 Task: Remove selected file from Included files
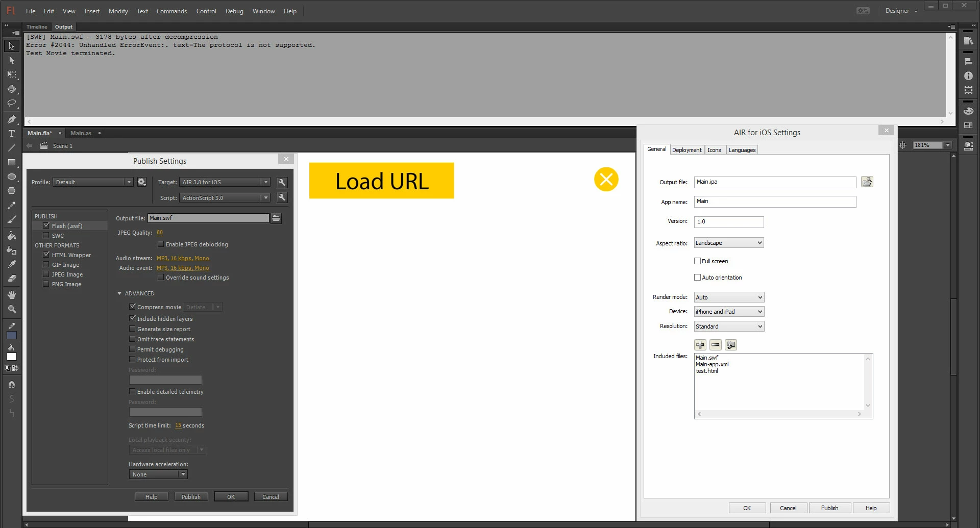(x=716, y=345)
